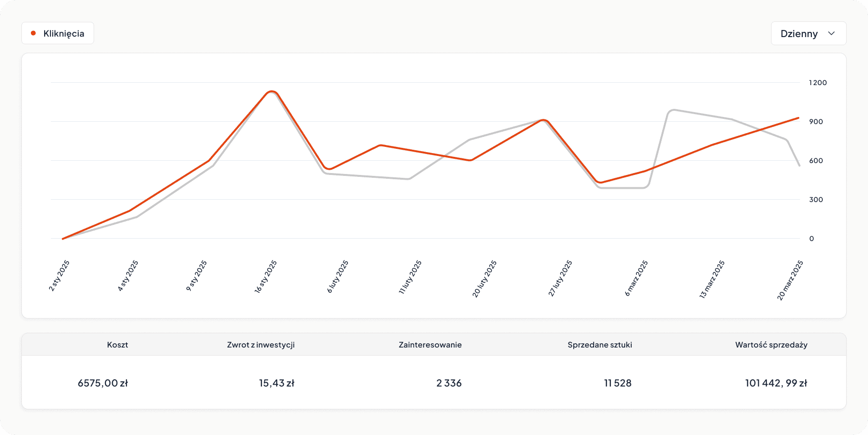The width and height of the screenshot is (868, 435).
Task: Click the 11 528 units sold value
Action: pos(617,383)
